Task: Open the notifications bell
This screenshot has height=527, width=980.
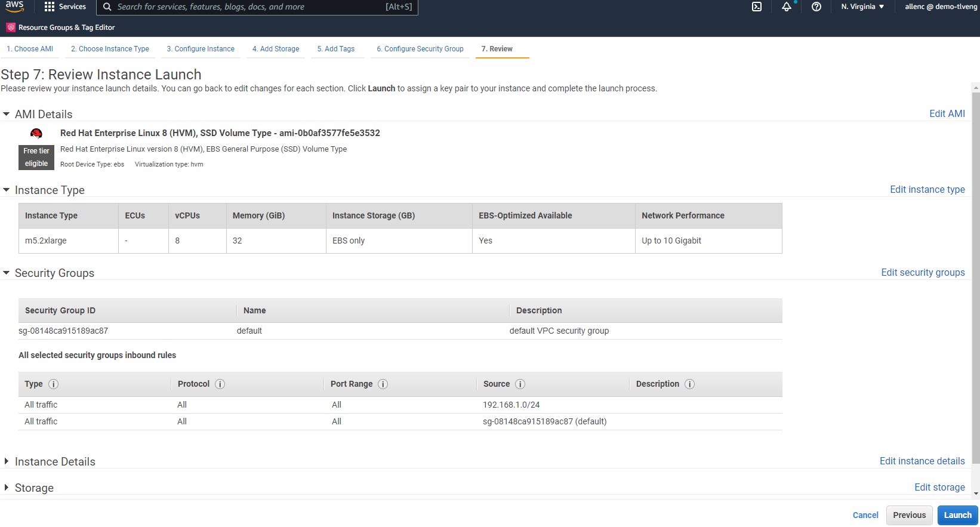Action: (787, 7)
